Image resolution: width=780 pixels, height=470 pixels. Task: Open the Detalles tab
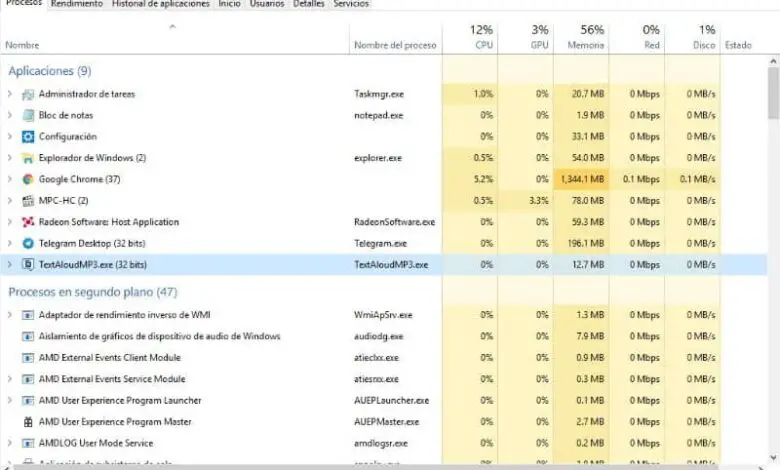308,4
